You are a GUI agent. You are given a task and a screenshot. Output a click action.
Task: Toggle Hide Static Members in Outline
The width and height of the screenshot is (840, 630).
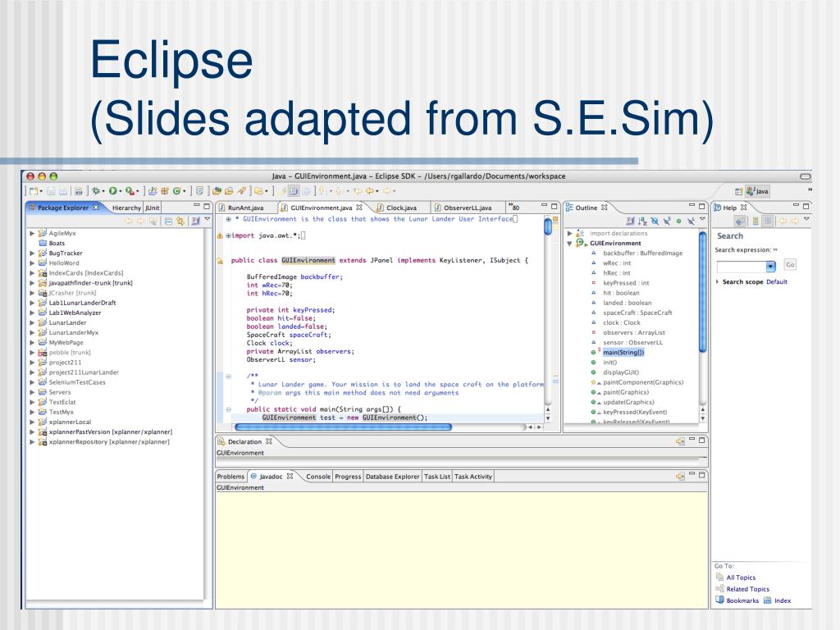(x=666, y=220)
